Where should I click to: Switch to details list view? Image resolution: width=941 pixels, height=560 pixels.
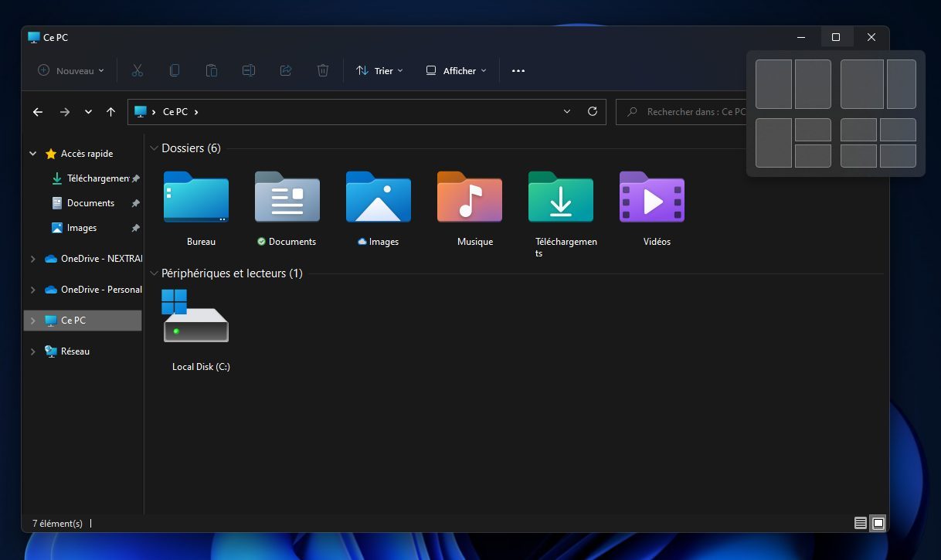[x=860, y=523]
